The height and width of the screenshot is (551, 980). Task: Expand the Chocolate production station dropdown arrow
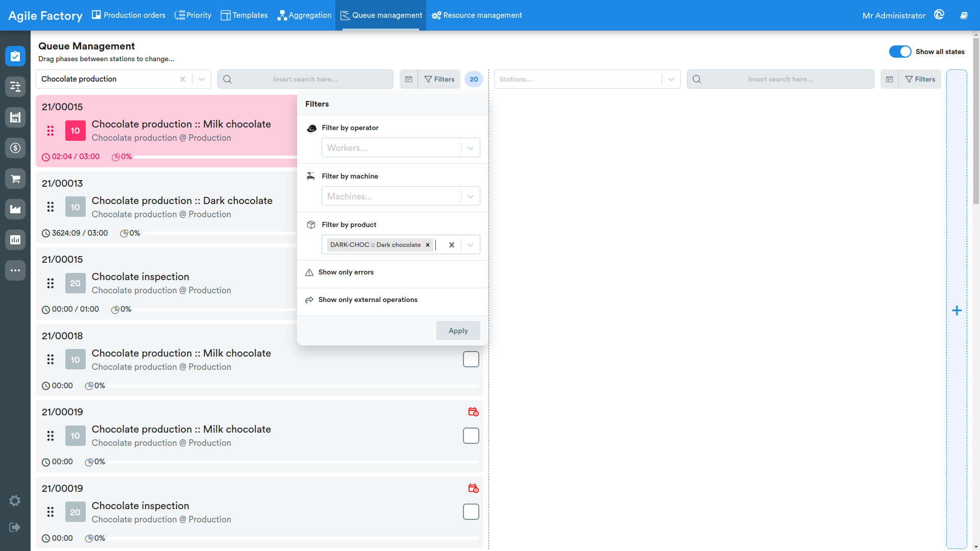coord(202,79)
